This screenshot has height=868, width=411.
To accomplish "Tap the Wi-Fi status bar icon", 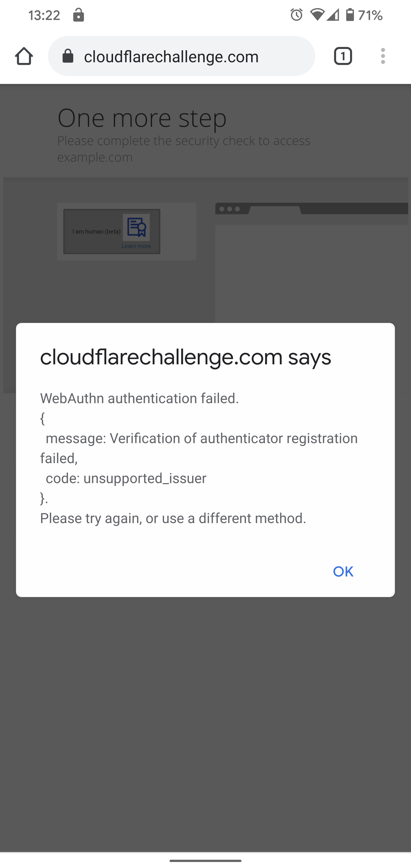I will point(317,15).
